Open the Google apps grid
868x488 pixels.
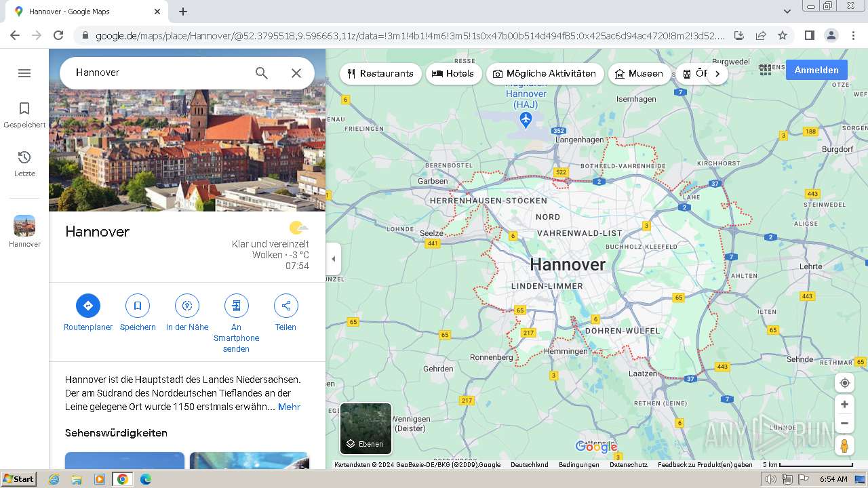click(766, 70)
